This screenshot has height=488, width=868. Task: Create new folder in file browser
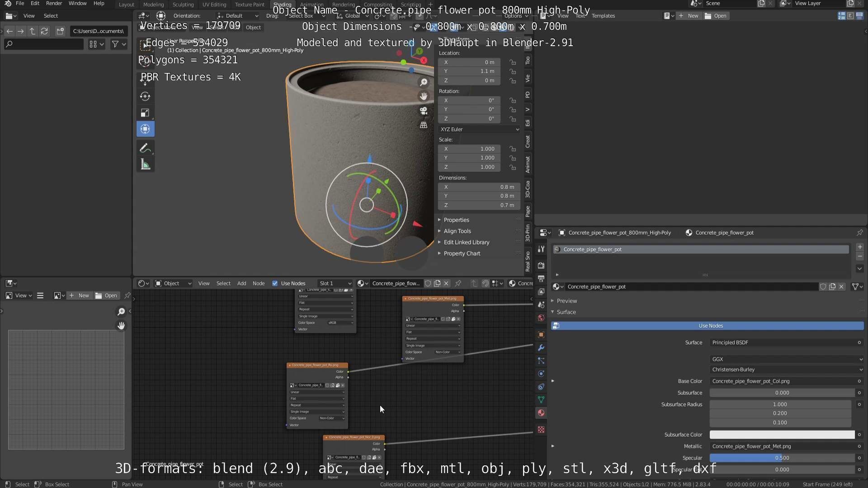click(x=60, y=31)
